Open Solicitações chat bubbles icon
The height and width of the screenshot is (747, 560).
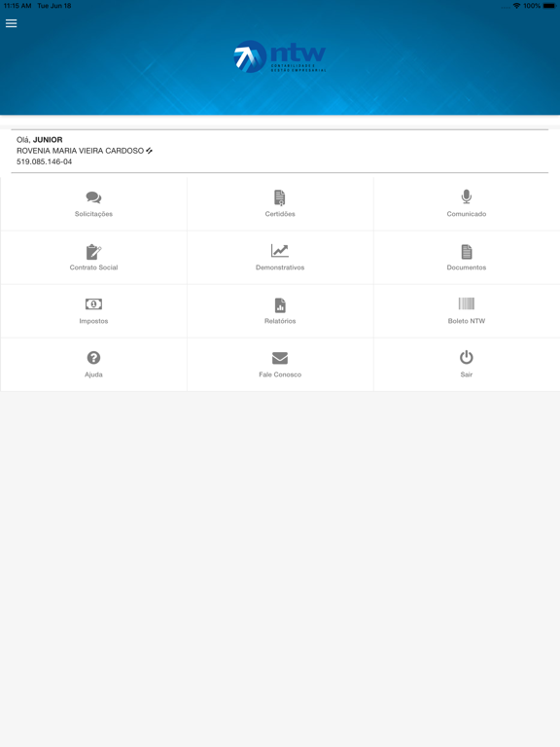tap(93, 197)
